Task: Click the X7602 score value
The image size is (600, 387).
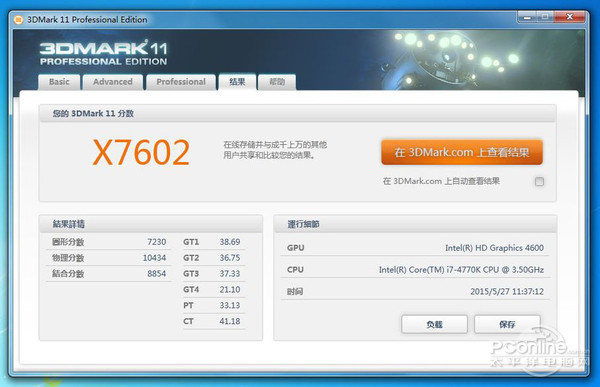Action: [x=141, y=152]
